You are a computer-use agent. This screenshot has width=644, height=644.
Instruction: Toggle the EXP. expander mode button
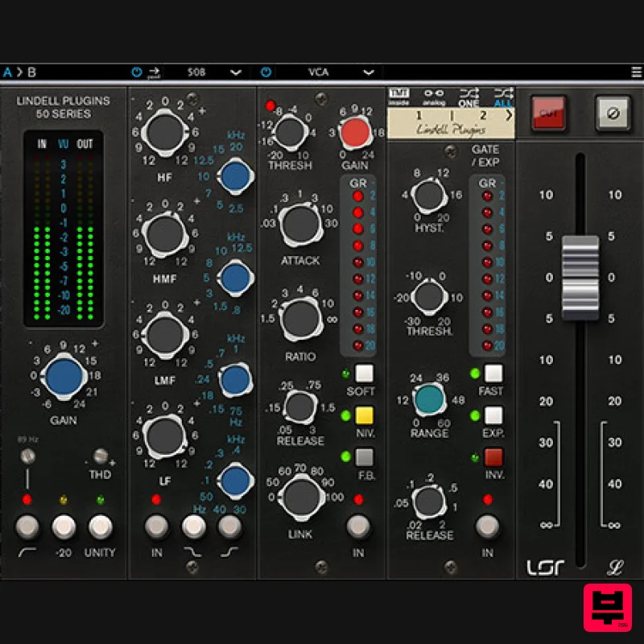coord(493,415)
